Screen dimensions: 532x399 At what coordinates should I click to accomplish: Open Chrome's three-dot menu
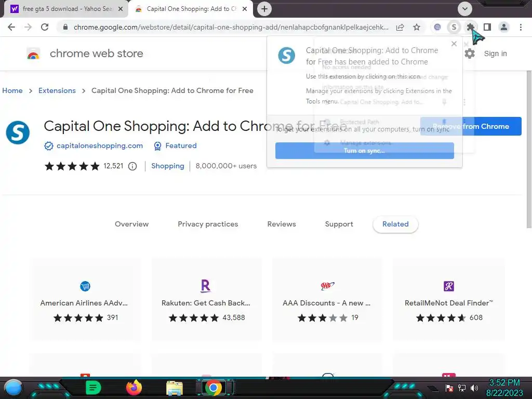[x=521, y=27]
